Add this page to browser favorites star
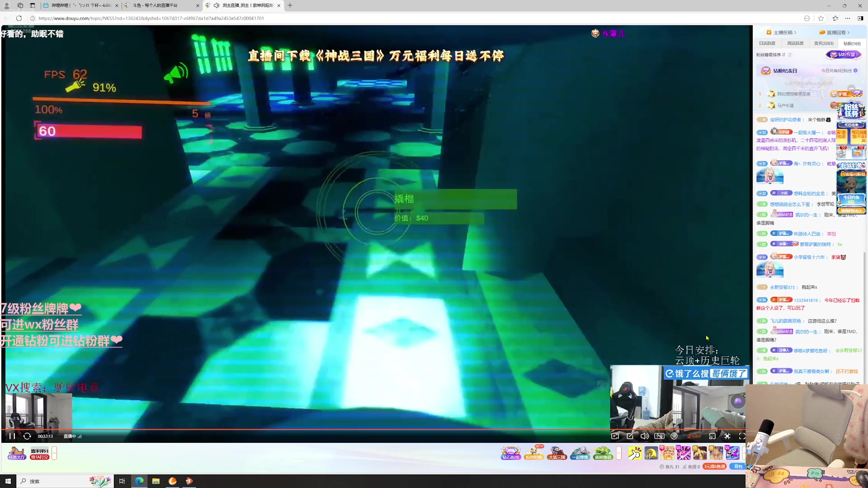Viewport: 868px width, 488px height. tap(821, 18)
